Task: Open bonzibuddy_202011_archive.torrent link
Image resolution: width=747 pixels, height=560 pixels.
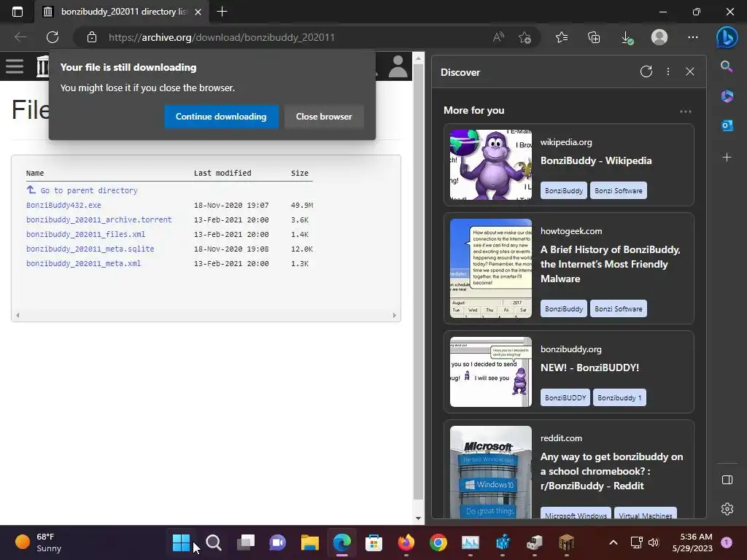Action: (98, 220)
